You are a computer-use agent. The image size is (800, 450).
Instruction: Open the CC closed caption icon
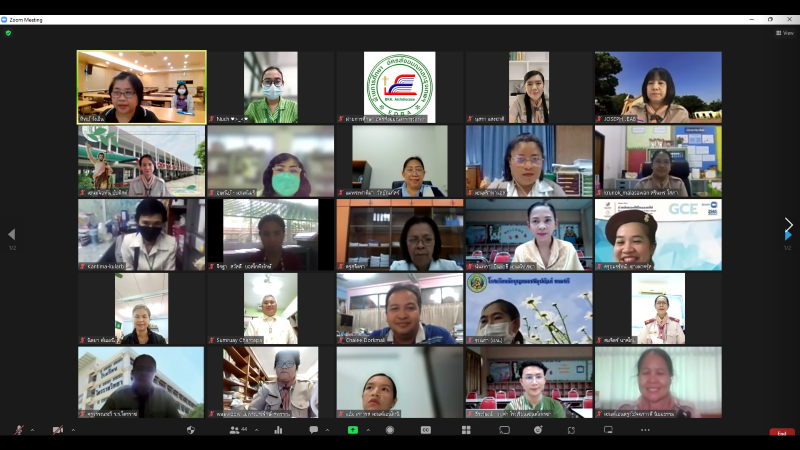pos(426,430)
